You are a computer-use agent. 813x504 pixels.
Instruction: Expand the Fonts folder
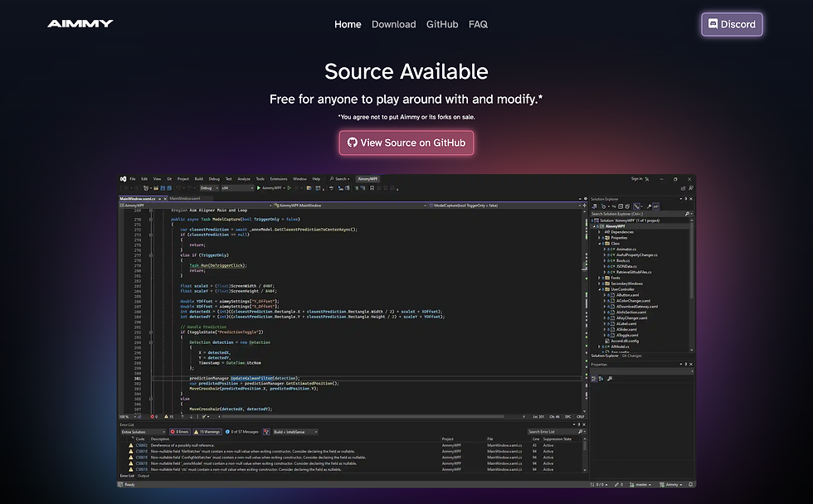coord(599,278)
